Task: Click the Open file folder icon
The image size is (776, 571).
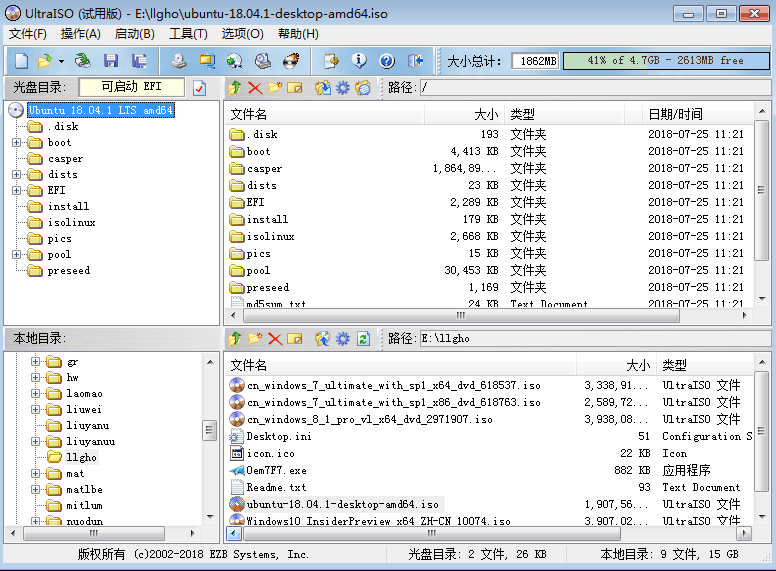Action: click(45, 61)
